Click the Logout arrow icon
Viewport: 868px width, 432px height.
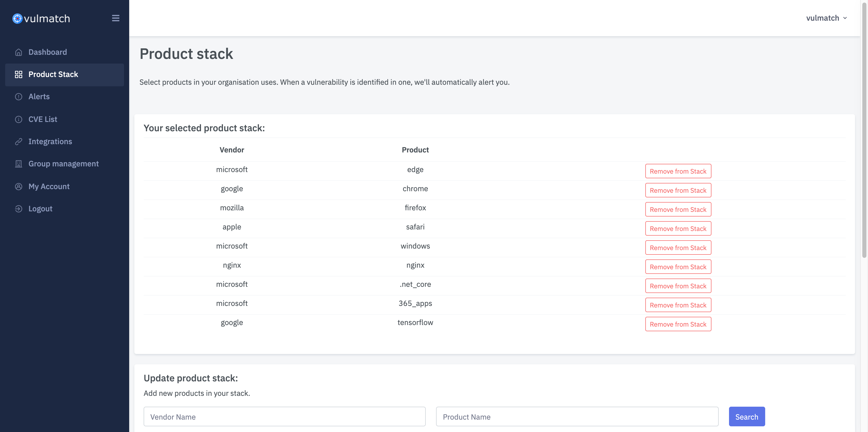click(x=19, y=209)
